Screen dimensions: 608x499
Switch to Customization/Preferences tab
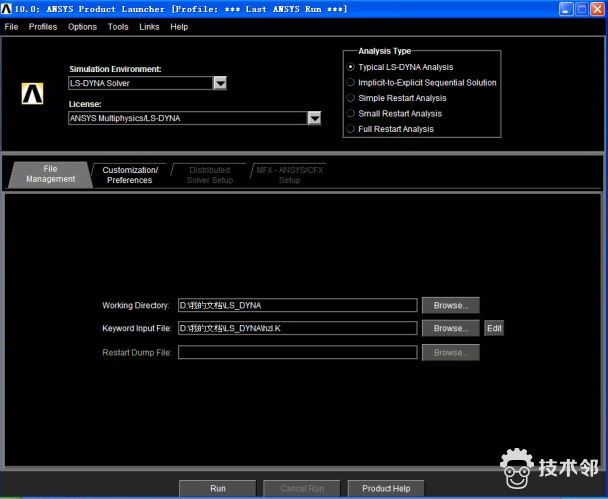pos(130,175)
